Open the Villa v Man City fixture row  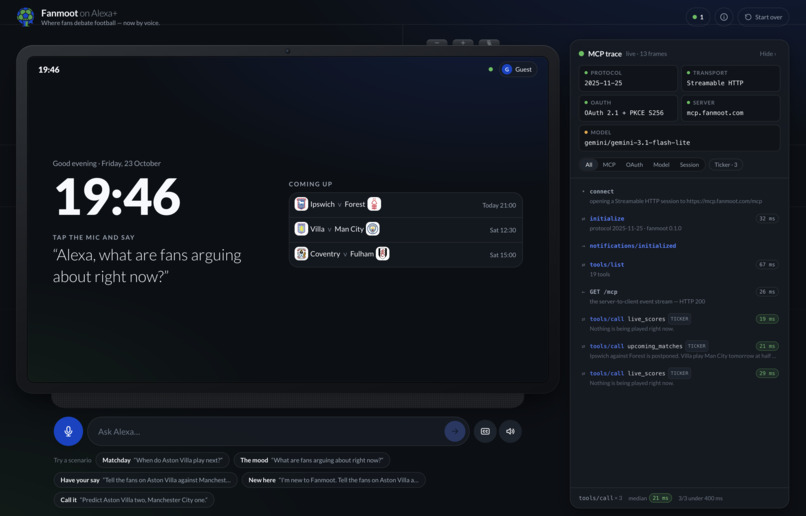[x=406, y=229]
